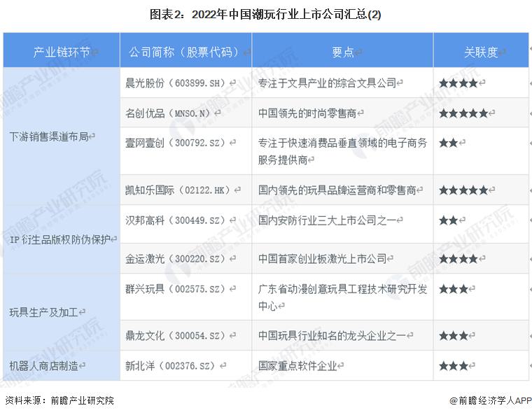The image size is (532, 415).
Task: Click the two-star rating for 壹网壹创
Action: pos(449,143)
